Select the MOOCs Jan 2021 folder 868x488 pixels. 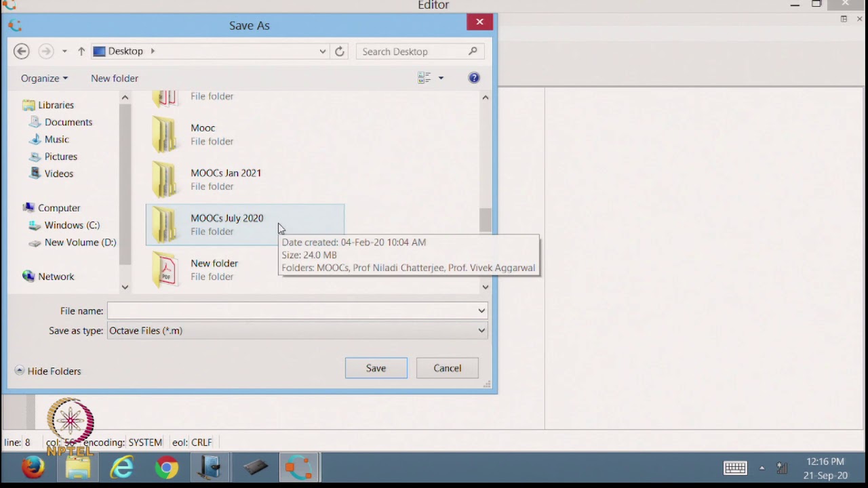click(245, 180)
